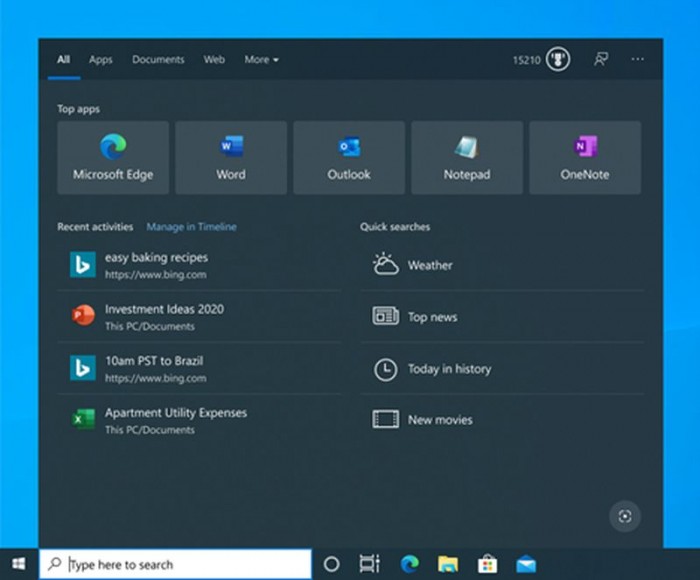Open OneNote from Top apps
Screen dimensions: 700x580
coord(585,157)
